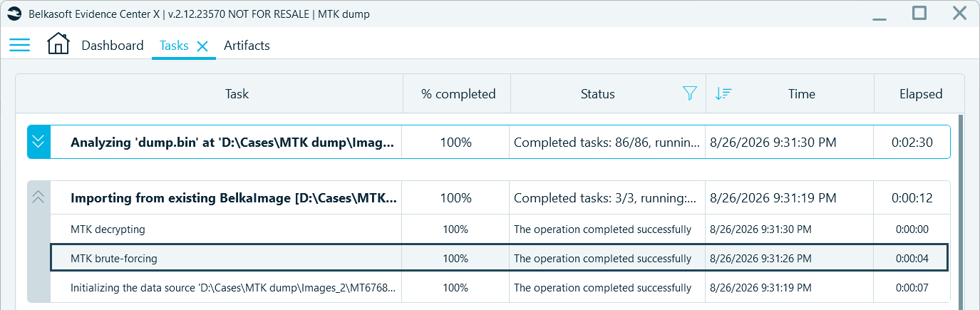Select the Initializing the data source row
980x310 pixels.
500,288
